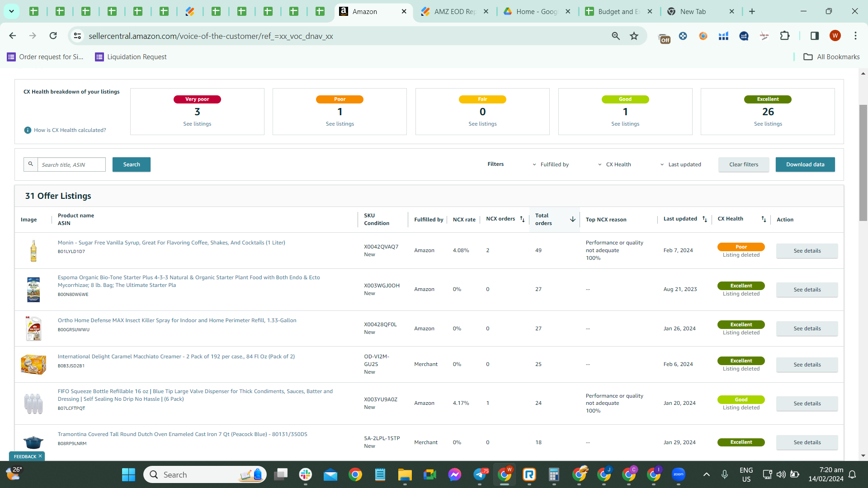Image resolution: width=868 pixels, height=488 pixels.
Task: Sort by Total orders descending arrow
Action: 573,219
